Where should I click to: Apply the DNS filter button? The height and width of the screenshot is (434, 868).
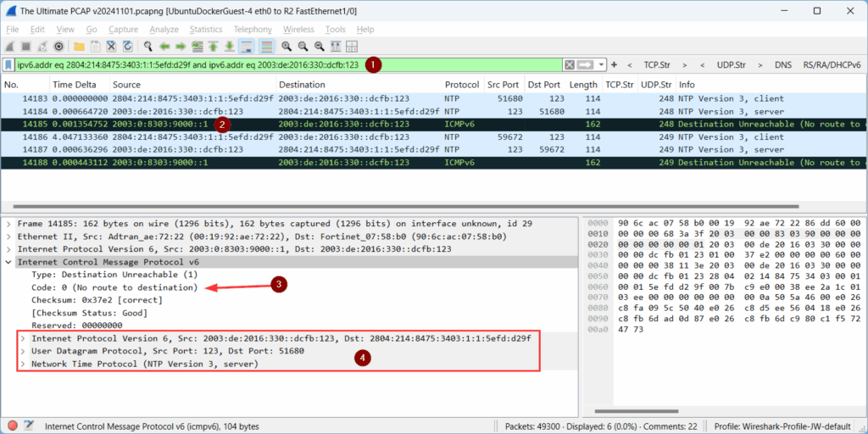click(x=782, y=64)
